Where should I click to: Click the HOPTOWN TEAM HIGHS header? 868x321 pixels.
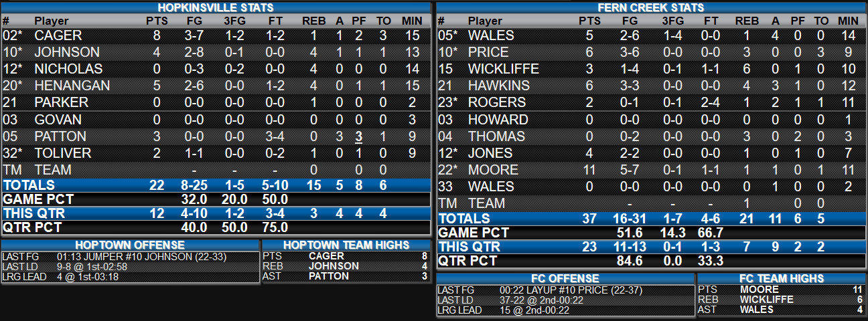coord(346,245)
